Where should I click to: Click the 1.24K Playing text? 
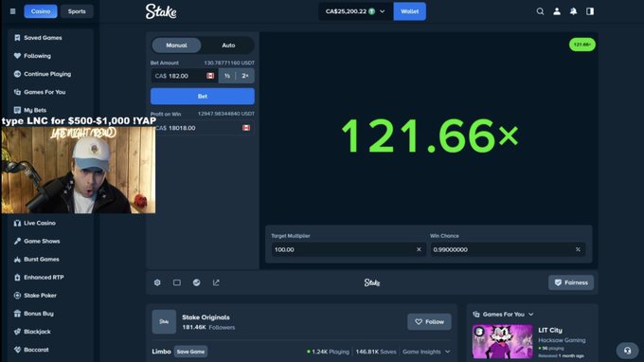pyautogui.click(x=328, y=352)
